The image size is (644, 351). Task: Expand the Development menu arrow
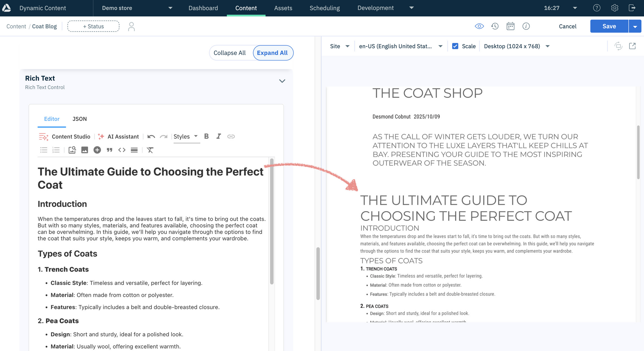point(412,8)
